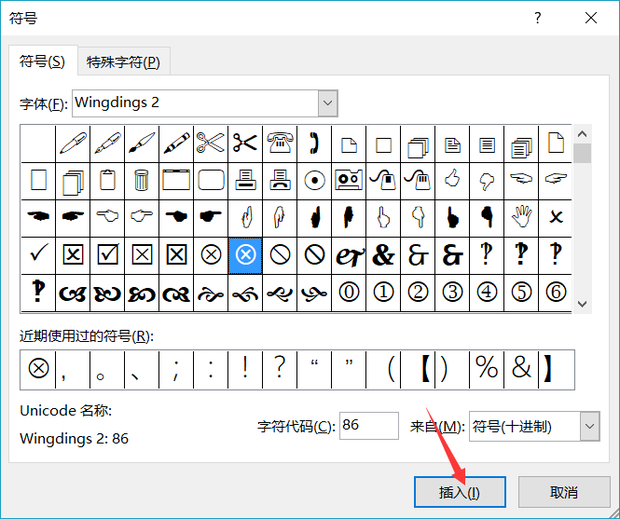The image size is (620, 519).
Task: Select the highlighted circled X symbol
Action: click(245, 255)
